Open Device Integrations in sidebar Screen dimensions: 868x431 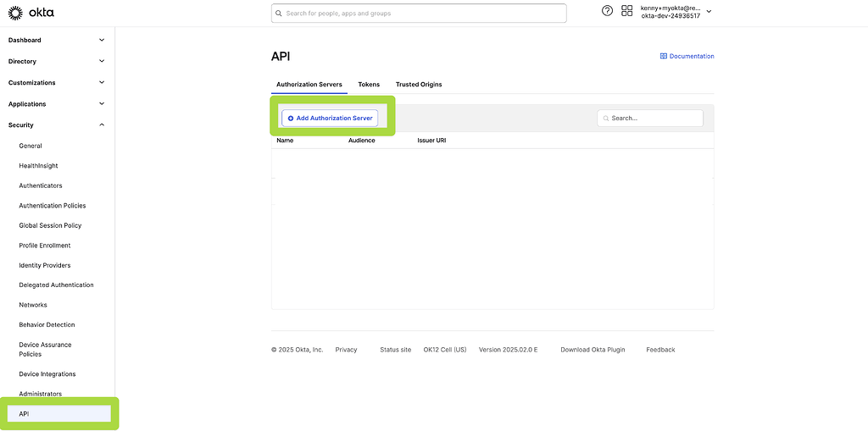[47, 374]
